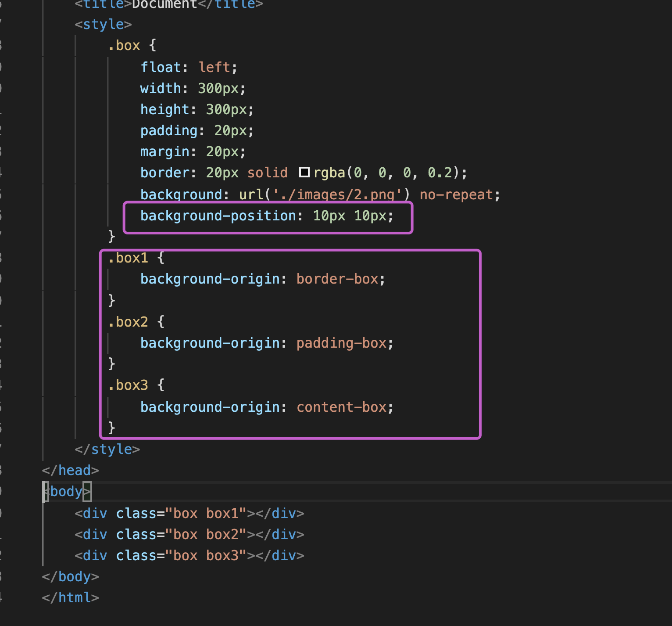
Task: Click the "box box2" class string
Action: (x=206, y=534)
